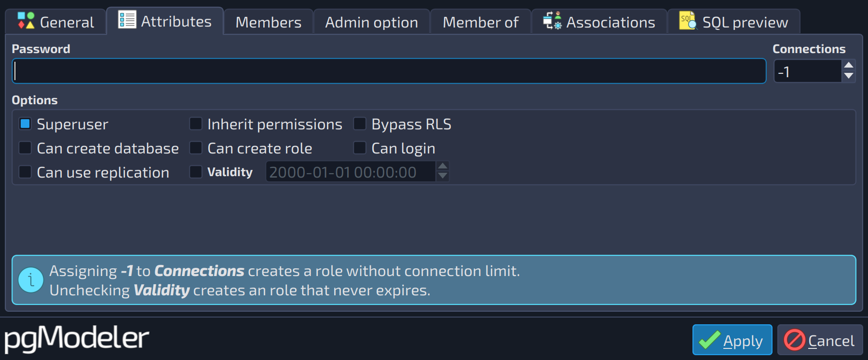
Task: Click the General tab shapes icon
Action: click(x=26, y=21)
